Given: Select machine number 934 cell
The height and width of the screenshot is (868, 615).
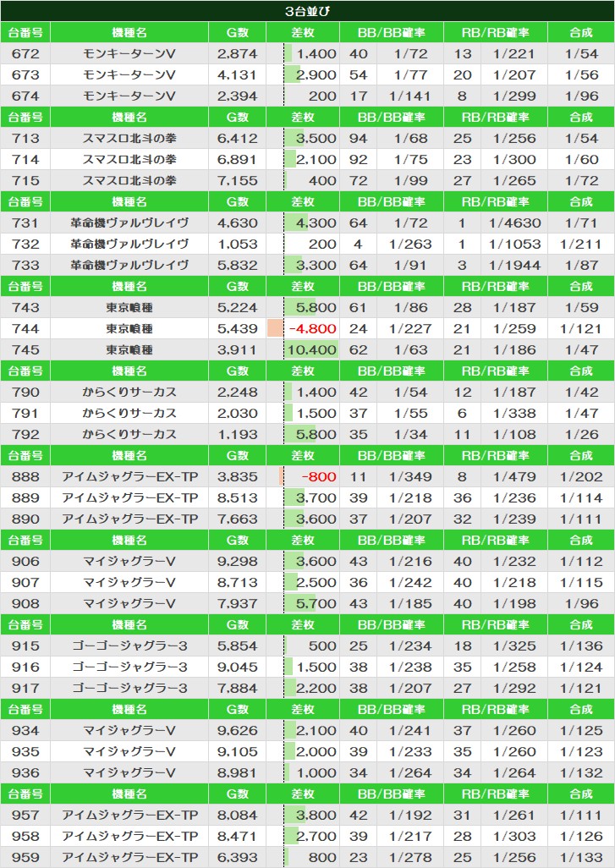Looking at the screenshot, I should pos(25,731).
